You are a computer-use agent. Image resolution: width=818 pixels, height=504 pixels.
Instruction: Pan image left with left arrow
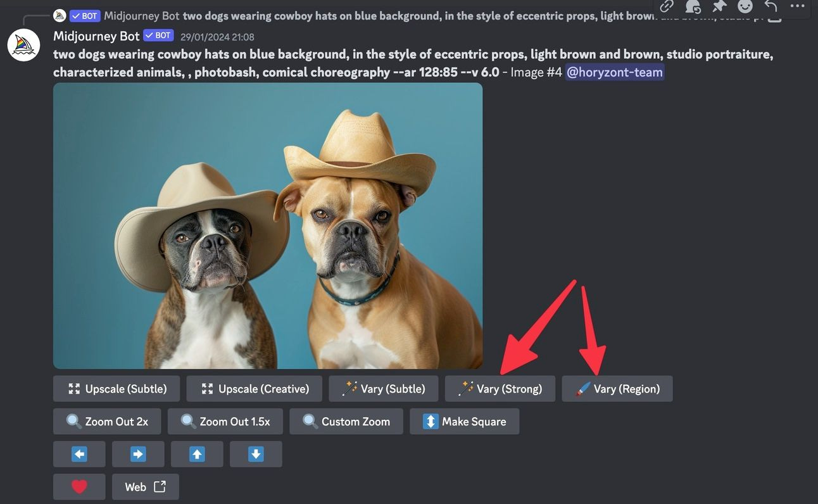pos(79,454)
